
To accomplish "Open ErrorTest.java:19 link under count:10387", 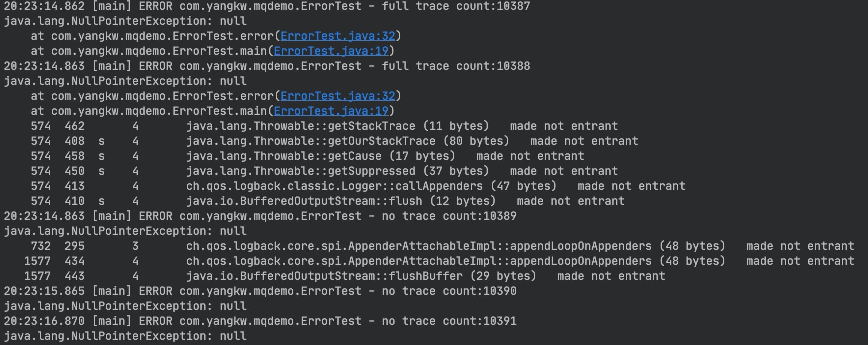I will click(331, 51).
